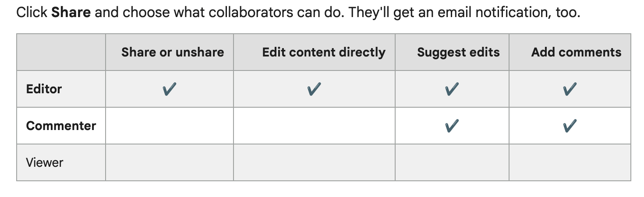Select the "Add comments" column header

[576, 53]
